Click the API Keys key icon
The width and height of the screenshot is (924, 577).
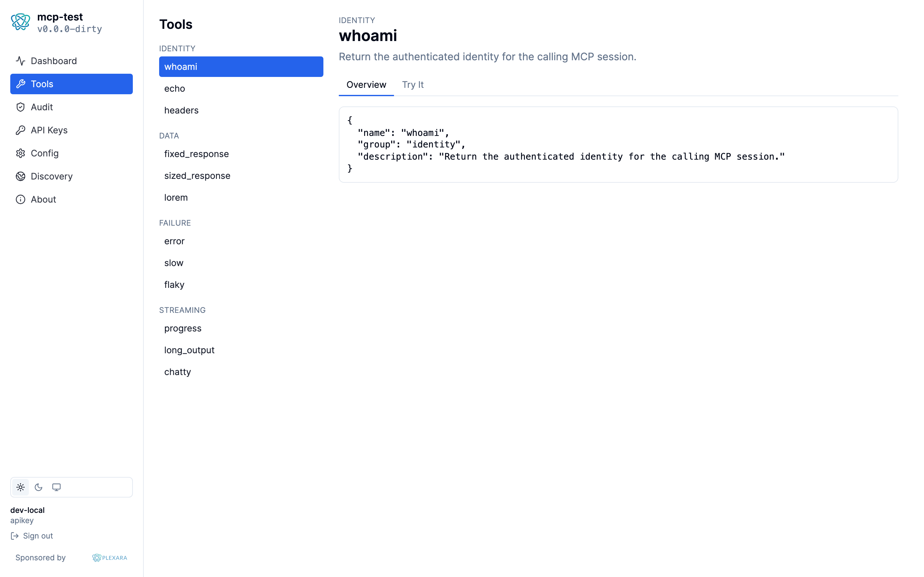pyautogui.click(x=20, y=130)
